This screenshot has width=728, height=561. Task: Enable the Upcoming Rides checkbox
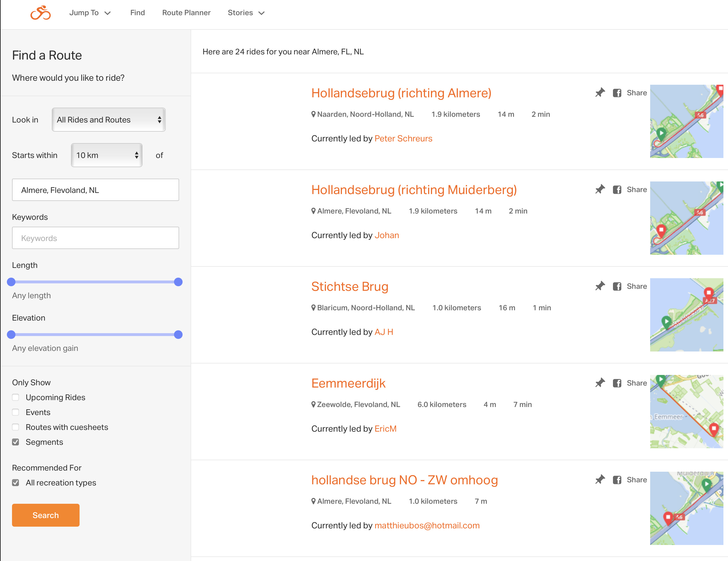15,397
